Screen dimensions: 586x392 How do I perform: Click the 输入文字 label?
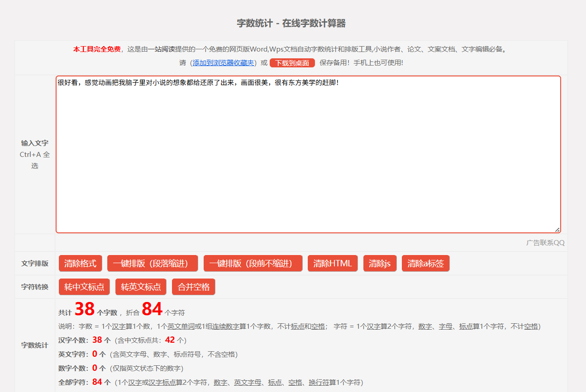click(35, 143)
